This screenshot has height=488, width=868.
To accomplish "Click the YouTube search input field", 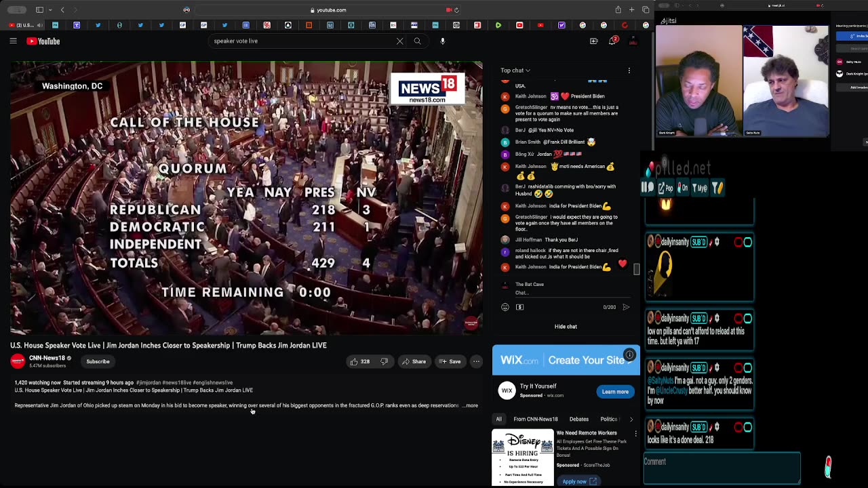I will point(302,41).
